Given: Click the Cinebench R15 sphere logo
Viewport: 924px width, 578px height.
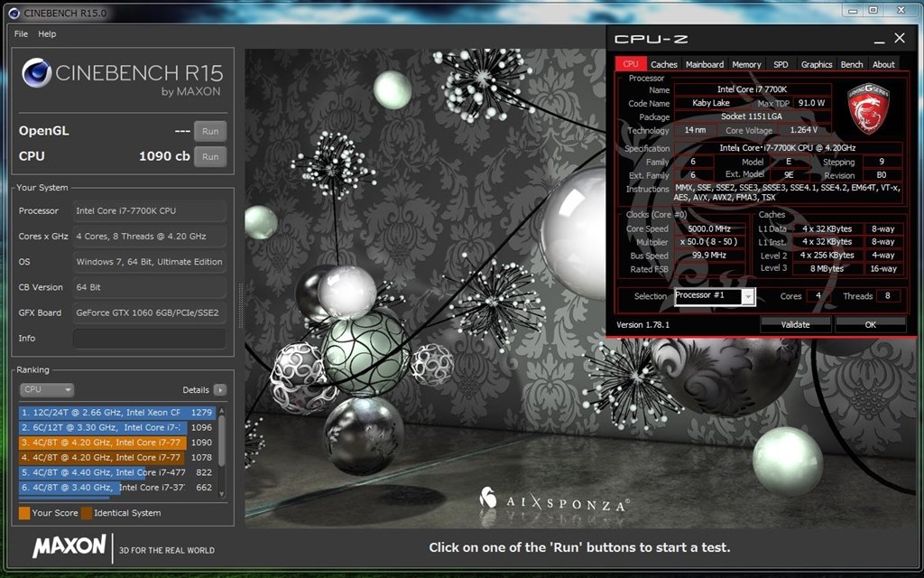Looking at the screenshot, I should (x=36, y=73).
